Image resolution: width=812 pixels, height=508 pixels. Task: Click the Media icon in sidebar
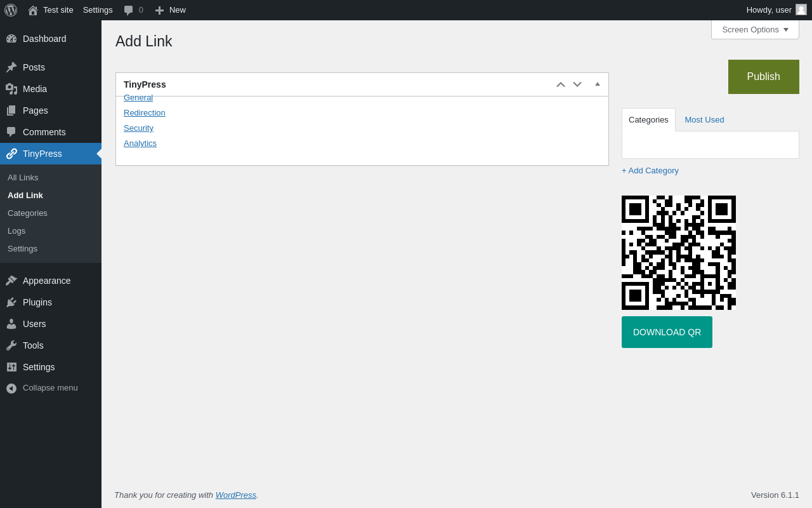(x=11, y=89)
